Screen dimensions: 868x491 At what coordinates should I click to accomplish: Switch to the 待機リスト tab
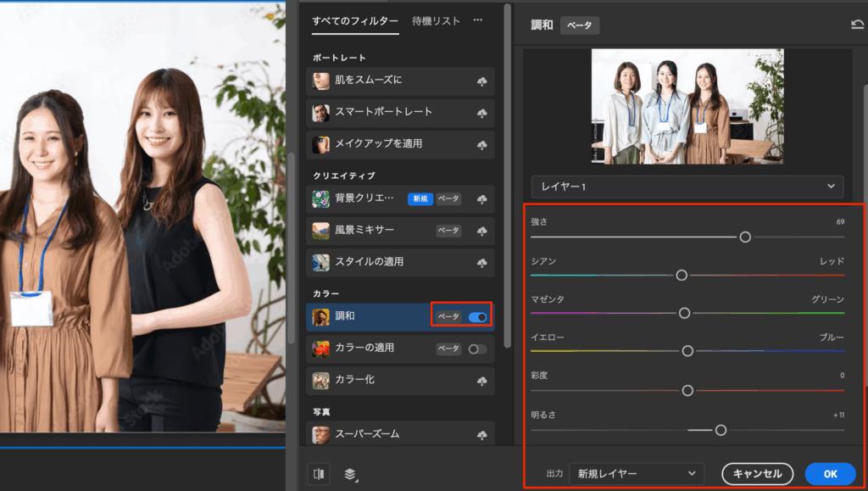point(436,20)
